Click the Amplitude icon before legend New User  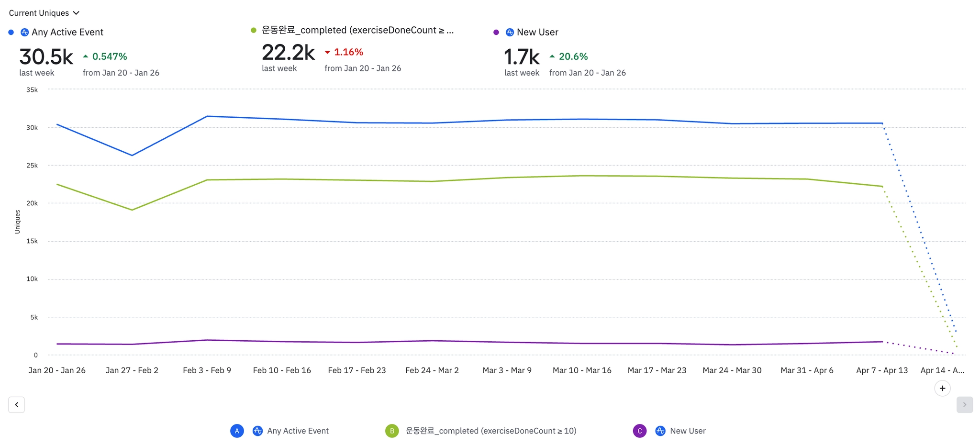pos(660,431)
